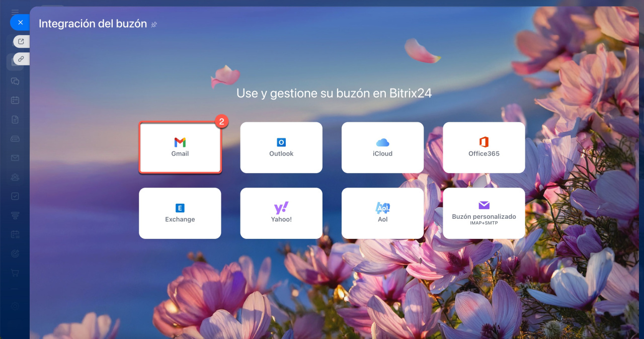Open Buzón personalizado IMAP+SMTP setup

click(x=484, y=213)
